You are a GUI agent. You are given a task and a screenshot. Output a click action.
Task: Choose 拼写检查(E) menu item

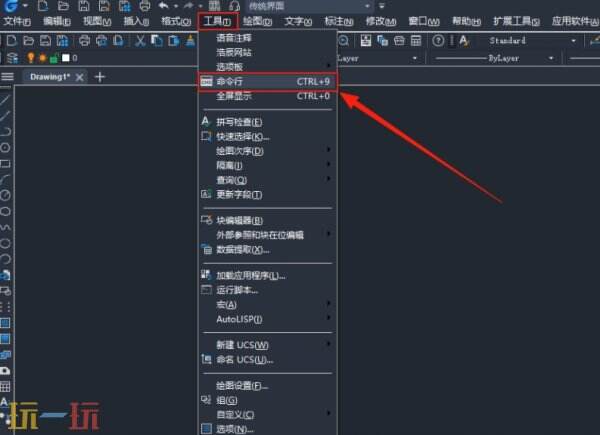point(267,122)
